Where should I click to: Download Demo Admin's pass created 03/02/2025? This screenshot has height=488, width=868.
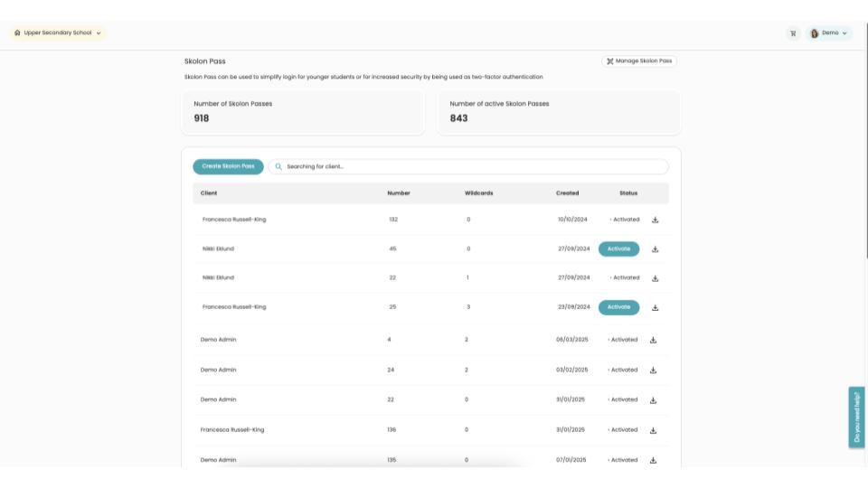(x=654, y=371)
